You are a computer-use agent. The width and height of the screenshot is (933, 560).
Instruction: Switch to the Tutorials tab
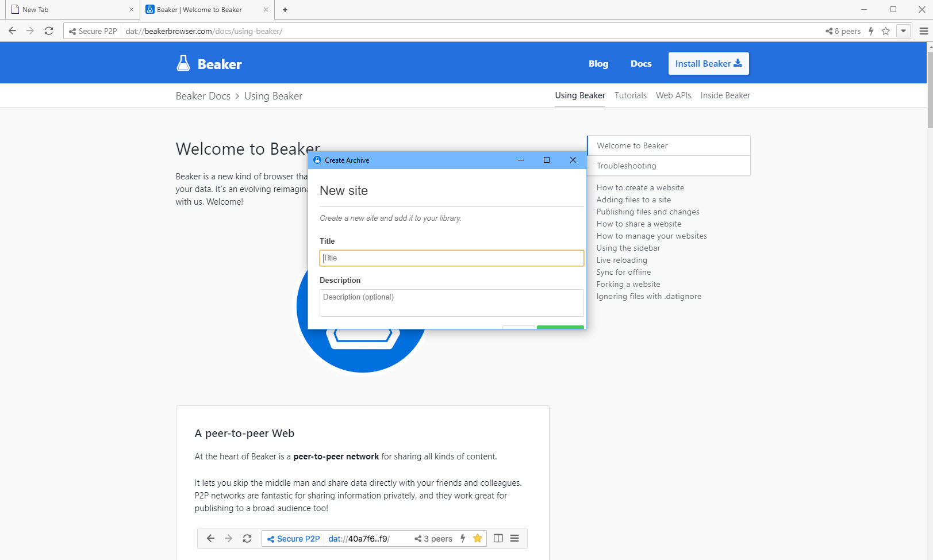click(x=631, y=95)
